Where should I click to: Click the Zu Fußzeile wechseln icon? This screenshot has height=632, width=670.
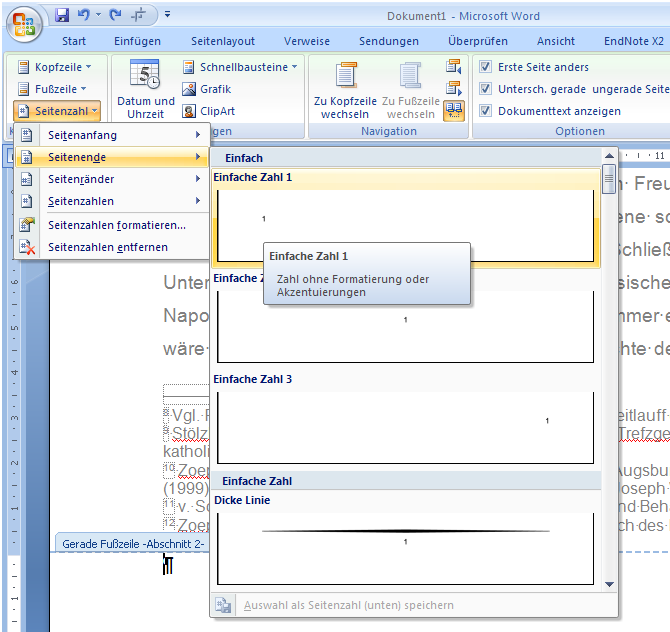(410, 75)
